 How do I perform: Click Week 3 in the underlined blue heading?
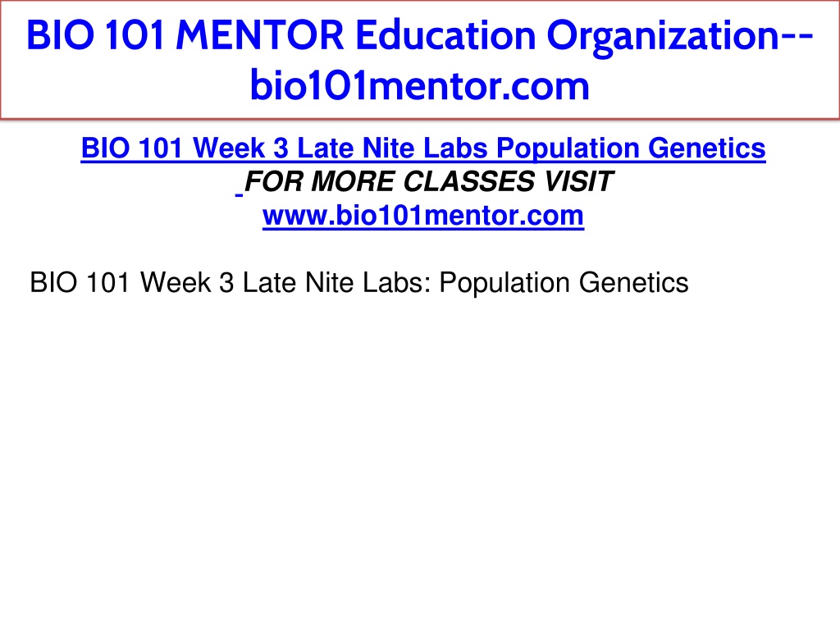pyautogui.click(x=240, y=148)
